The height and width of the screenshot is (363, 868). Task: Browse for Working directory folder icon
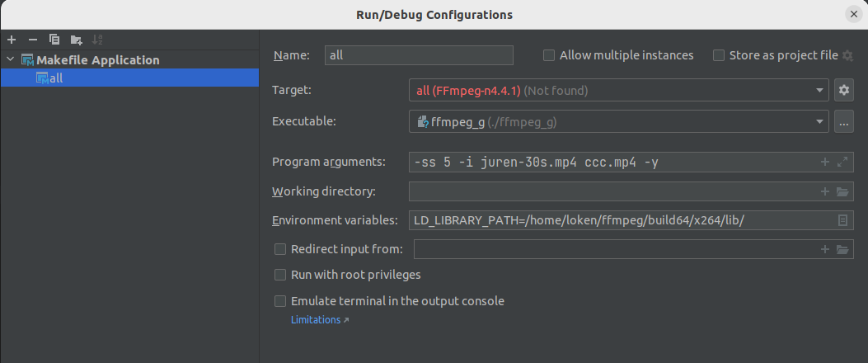842,191
